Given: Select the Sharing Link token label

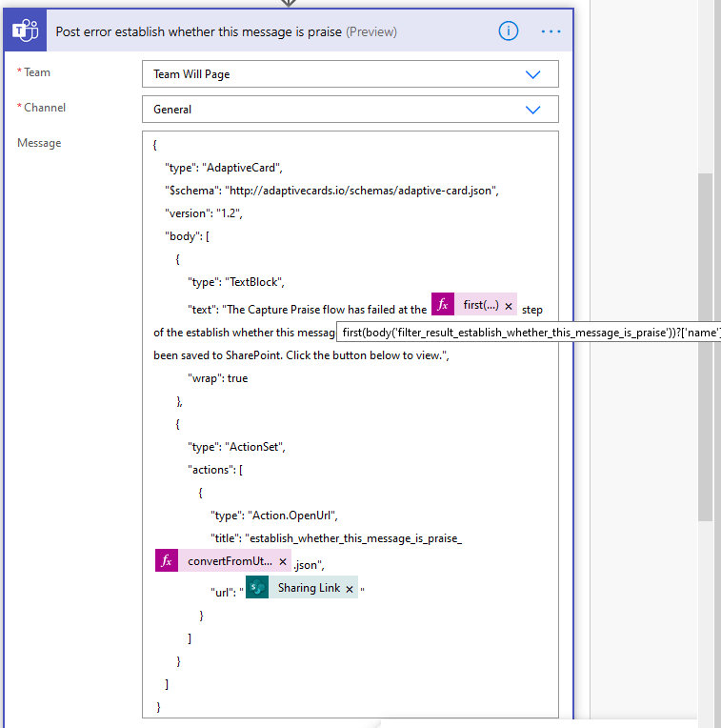Looking at the screenshot, I should pyautogui.click(x=309, y=588).
